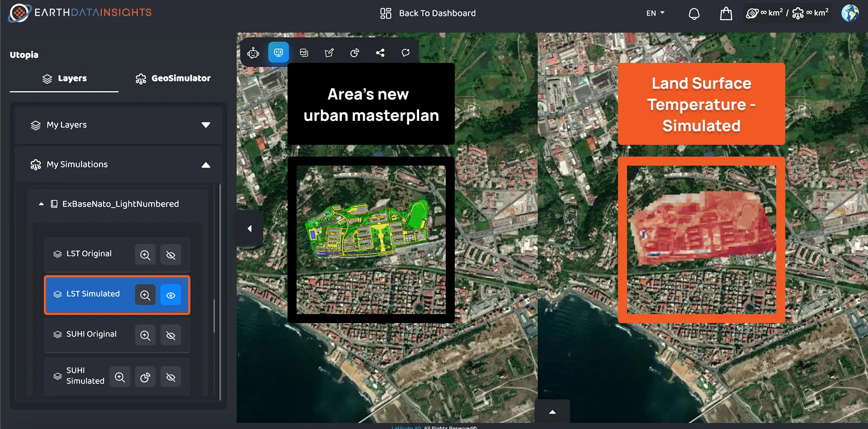Open the shopping cart
The width and height of the screenshot is (868, 429).
[x=726, y=13]
